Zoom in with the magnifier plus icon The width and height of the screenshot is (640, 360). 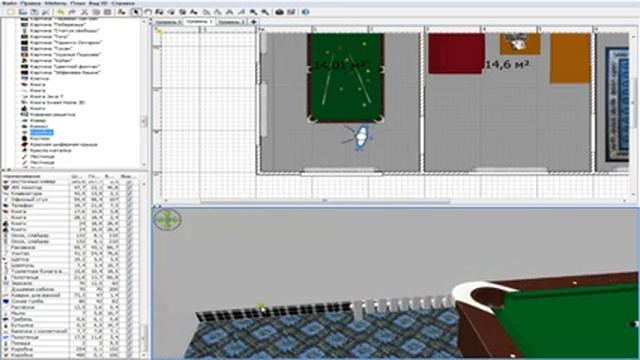pos(253,12)
